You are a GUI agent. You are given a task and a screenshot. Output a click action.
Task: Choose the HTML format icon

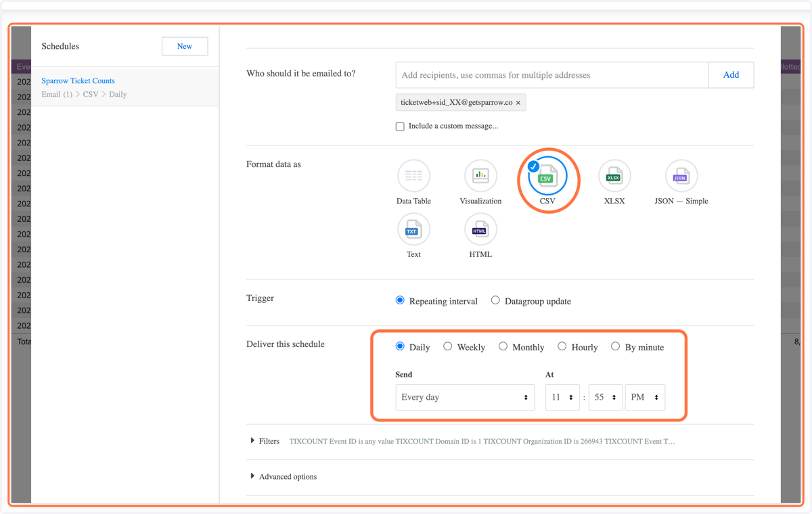point(480,229)
